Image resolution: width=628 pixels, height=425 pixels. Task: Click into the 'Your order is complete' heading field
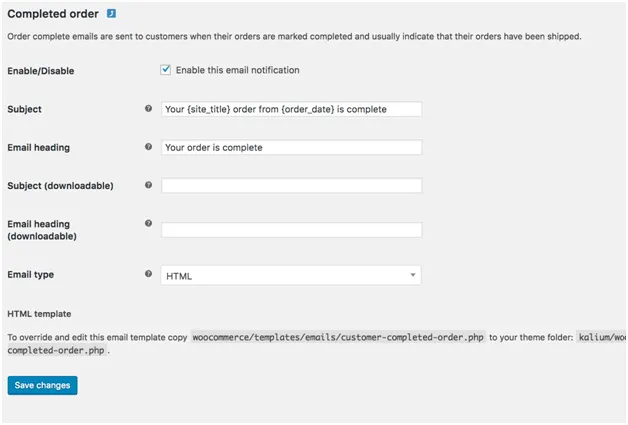[x=290, y=147]
